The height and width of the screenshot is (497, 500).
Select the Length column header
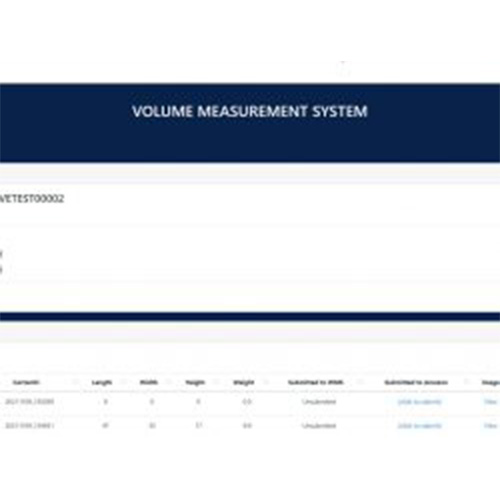[x=102, y=382]
